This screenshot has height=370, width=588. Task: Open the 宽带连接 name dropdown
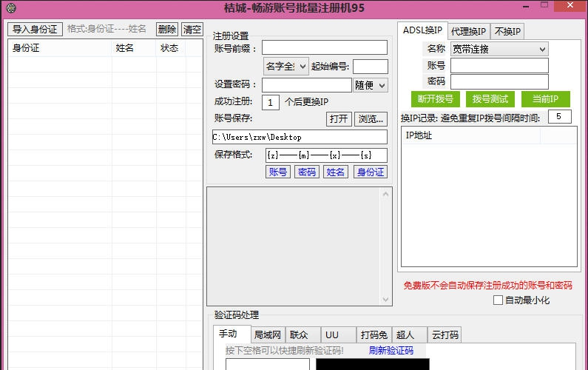[x=499, y=49]
